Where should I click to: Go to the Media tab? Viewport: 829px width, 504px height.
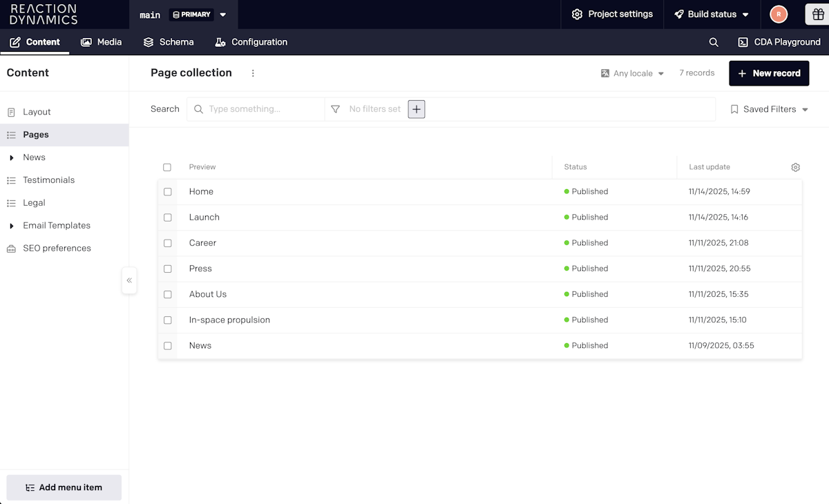(101, 42)
